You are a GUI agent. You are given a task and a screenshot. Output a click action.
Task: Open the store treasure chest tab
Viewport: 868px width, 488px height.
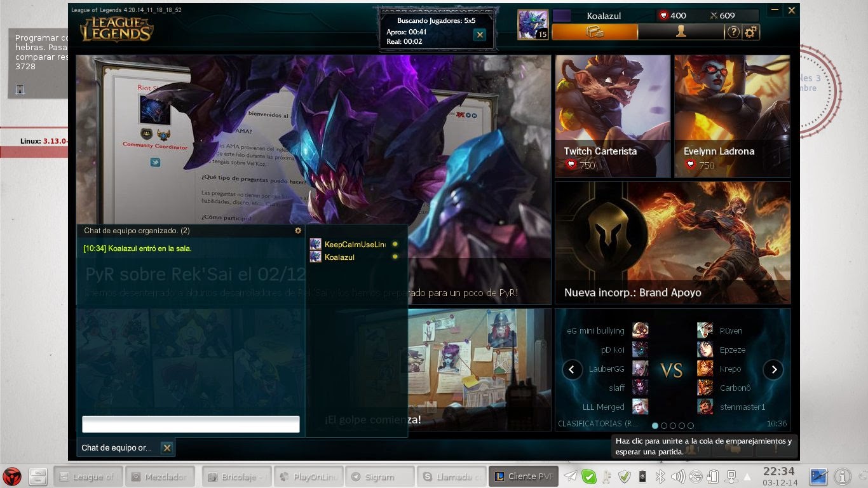click(595, 32)
